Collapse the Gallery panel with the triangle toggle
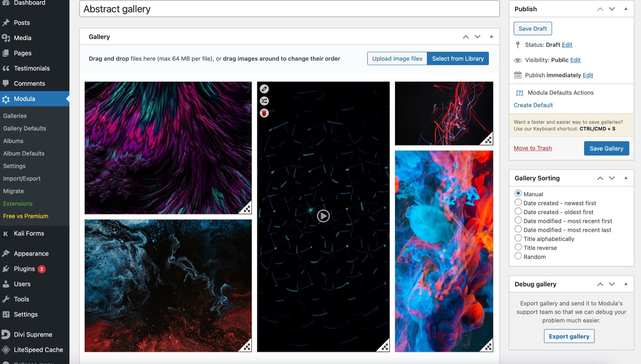The width and height of the screenshot is (641, 364). pos(491,36)
